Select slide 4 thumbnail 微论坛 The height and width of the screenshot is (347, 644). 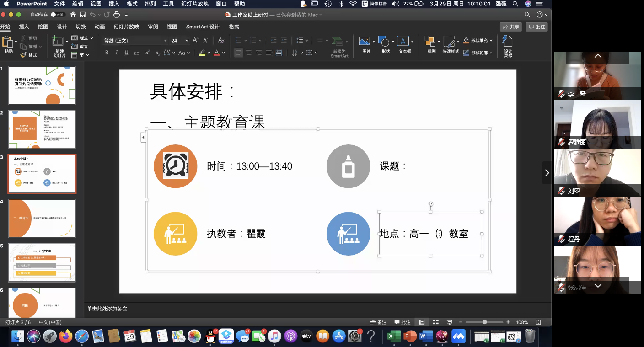[x=42, y=218]
